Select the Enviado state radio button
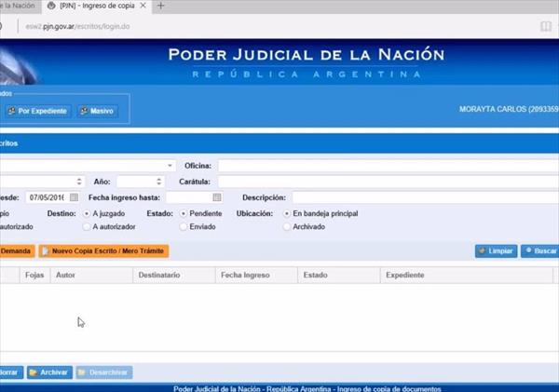The height and width of the screenshot is (392, 559). click(x=183, y=226)
